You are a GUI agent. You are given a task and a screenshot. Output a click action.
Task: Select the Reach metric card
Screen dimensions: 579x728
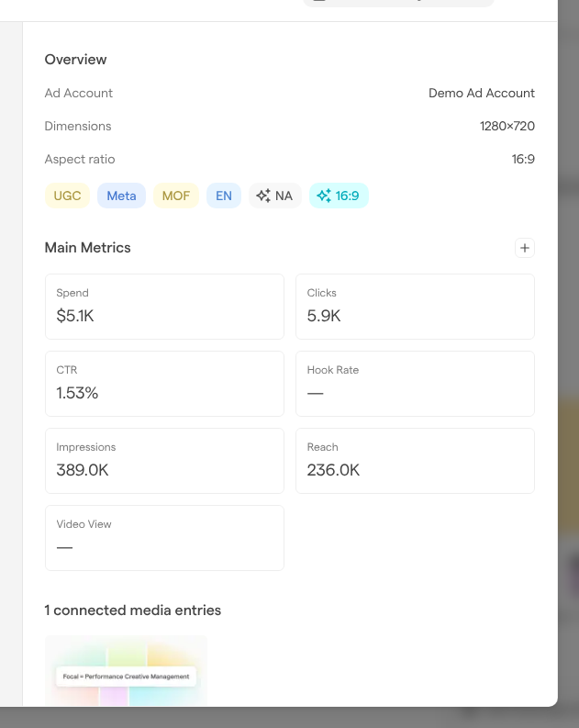pyautogui.click(x=416, y=461)
